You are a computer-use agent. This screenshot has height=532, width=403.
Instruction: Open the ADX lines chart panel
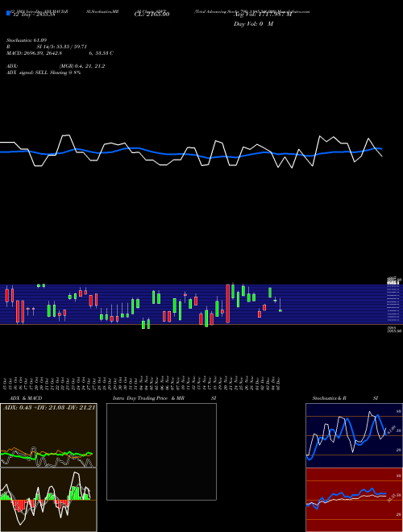coord(48,435)
